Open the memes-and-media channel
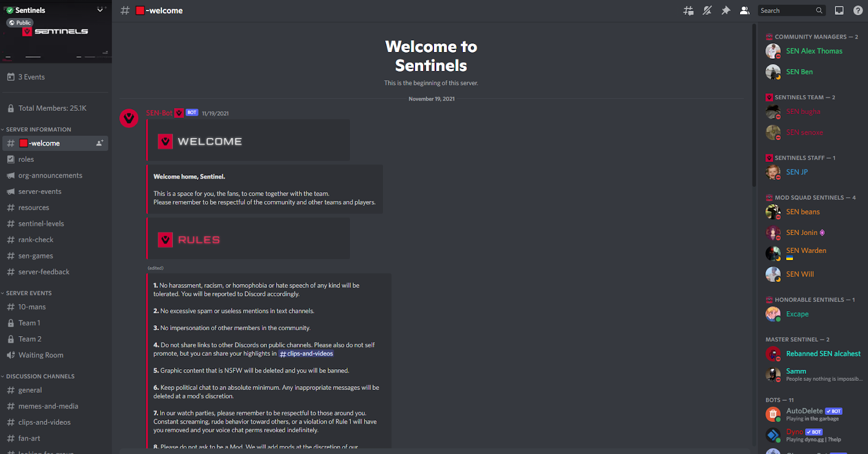The width and height of the screenshot is (868, 454). pyautogui.click(x=55, y=406)
